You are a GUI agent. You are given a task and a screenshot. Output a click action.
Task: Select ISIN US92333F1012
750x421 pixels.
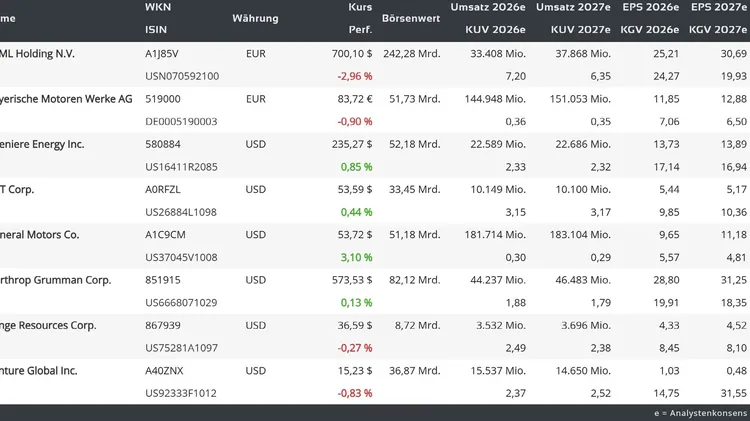pos(181,393)
